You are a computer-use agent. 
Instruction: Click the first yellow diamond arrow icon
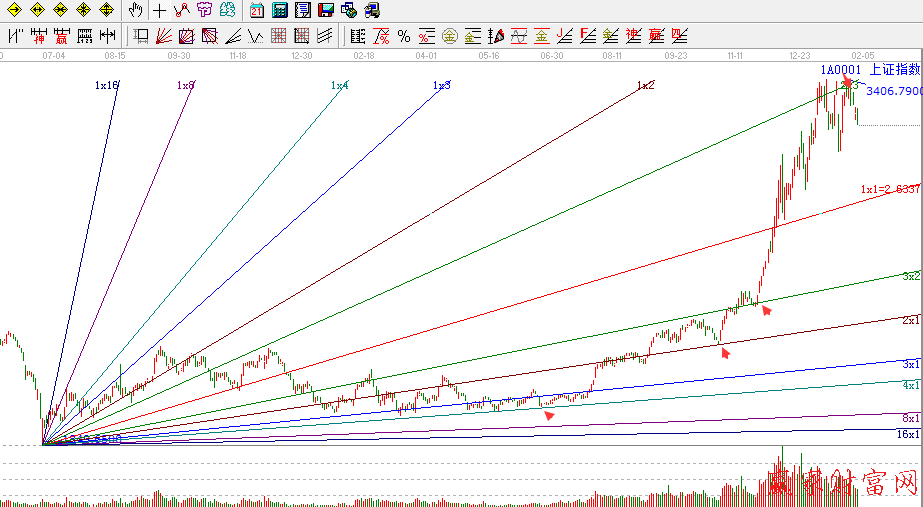(14, 10)
